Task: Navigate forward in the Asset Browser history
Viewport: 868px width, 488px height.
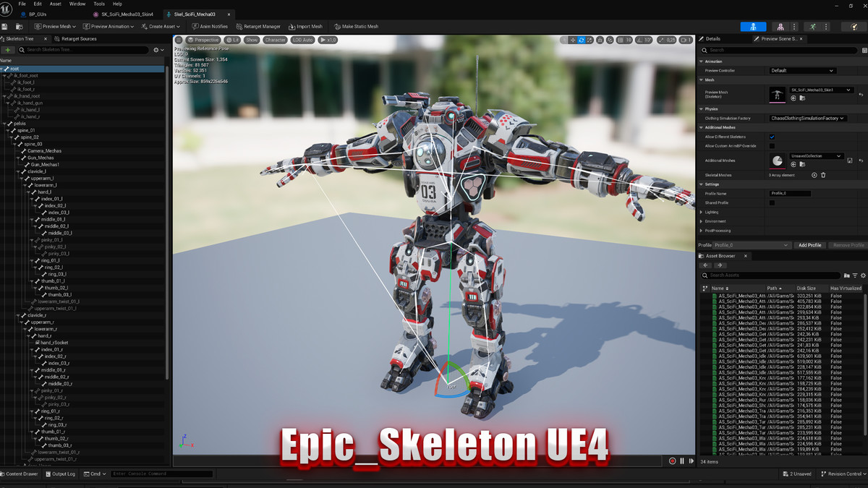Action: point(720,265)
